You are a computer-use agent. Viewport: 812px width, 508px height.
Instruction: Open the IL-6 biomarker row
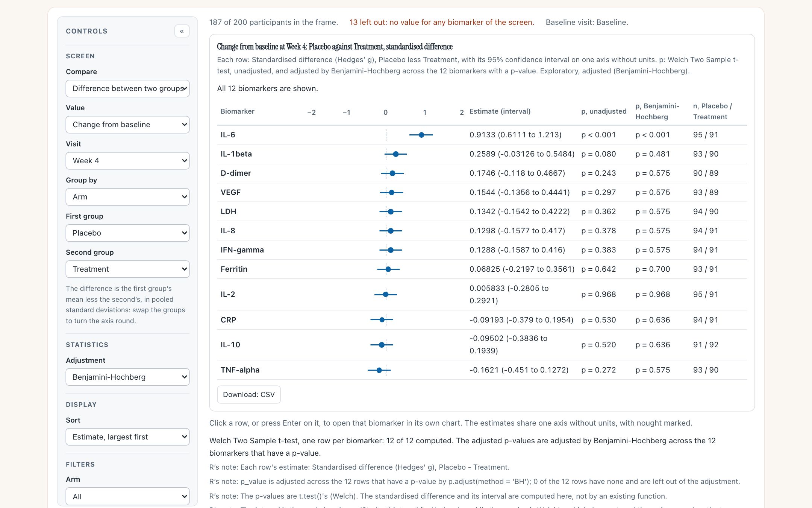click(x=482, y=135)
